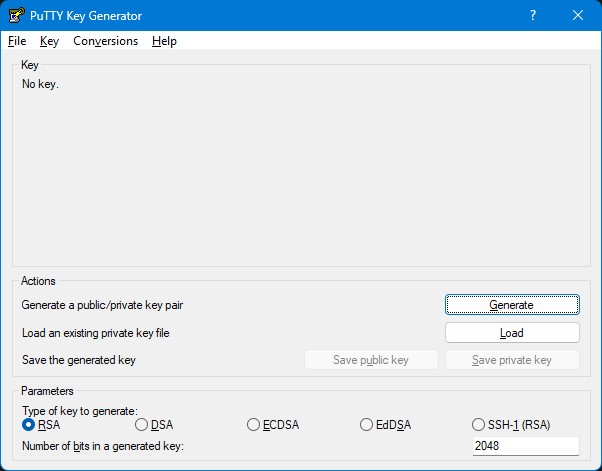Click the question mark help button in title bar

pos(533,15)
